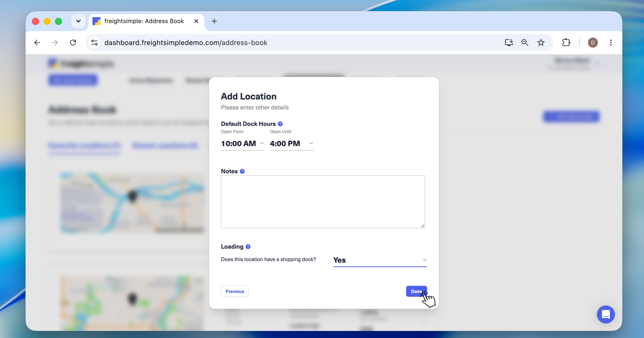Select the freightsimple: Address Book tab
The image size is (644, 338).
click(x=146, y=21)
